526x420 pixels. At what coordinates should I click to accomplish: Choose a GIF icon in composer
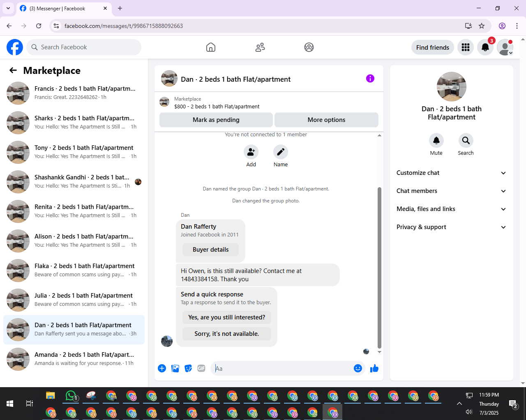pos(201,368)
